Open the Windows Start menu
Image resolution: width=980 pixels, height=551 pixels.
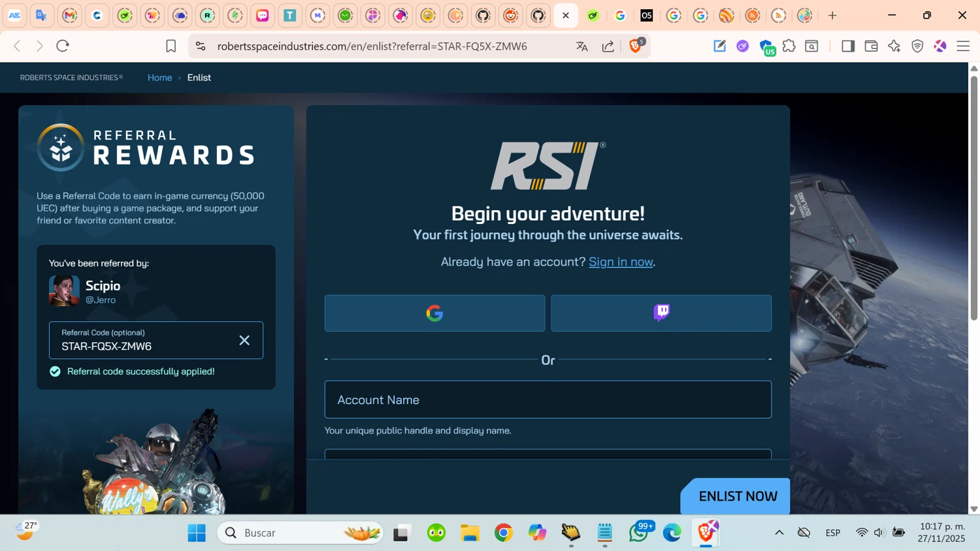coord(197,533)
